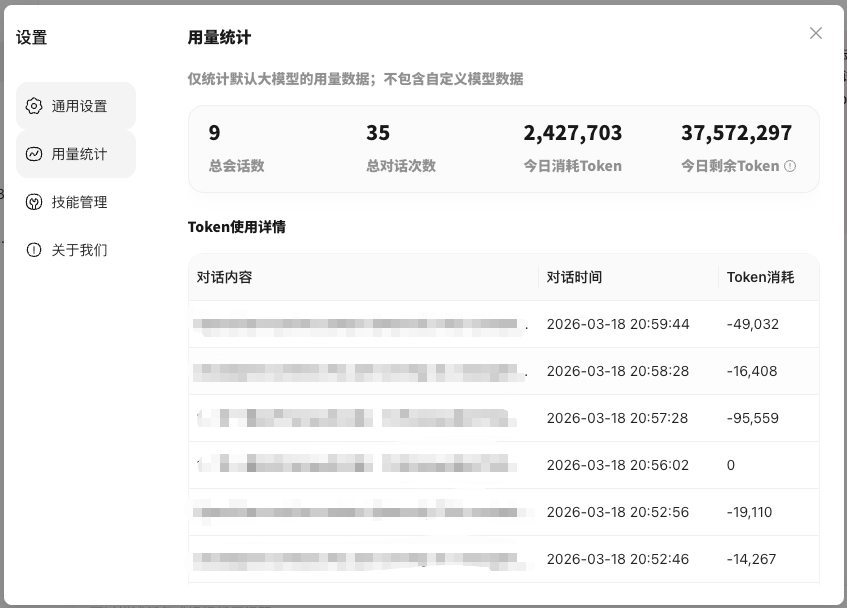Click the -16,408 token value

[752, 371]
